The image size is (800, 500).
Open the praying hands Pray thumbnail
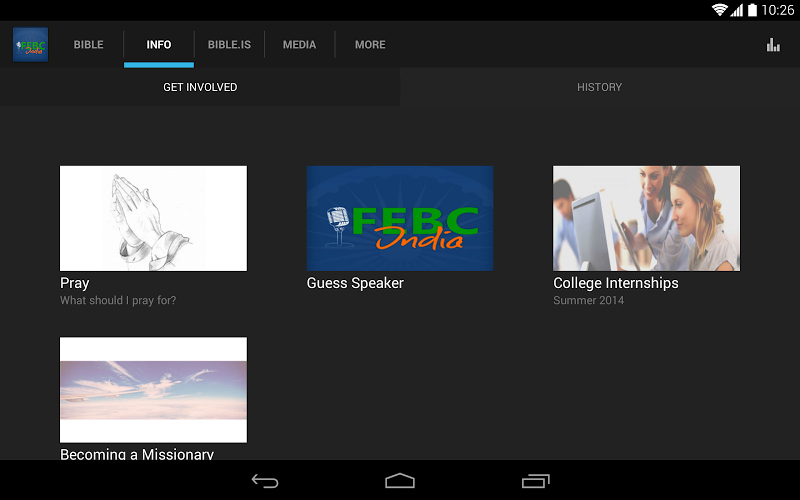tap(153, 218)
